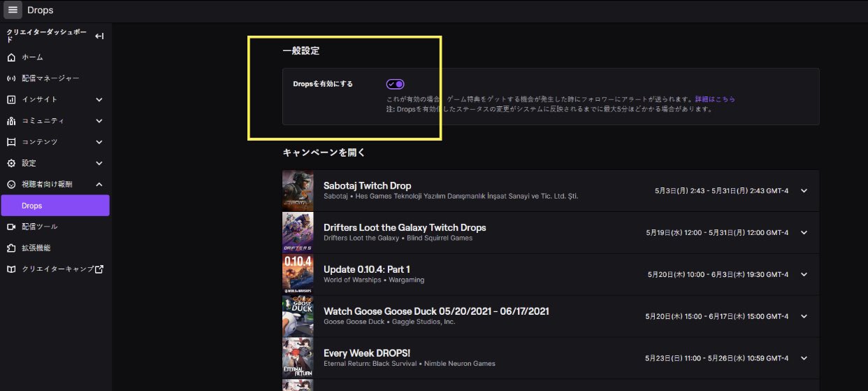This screenshot has width=868, height=391.
Task: Collapse the 視聴者向け報酬 menu chevron
Action: coord(99,184)
